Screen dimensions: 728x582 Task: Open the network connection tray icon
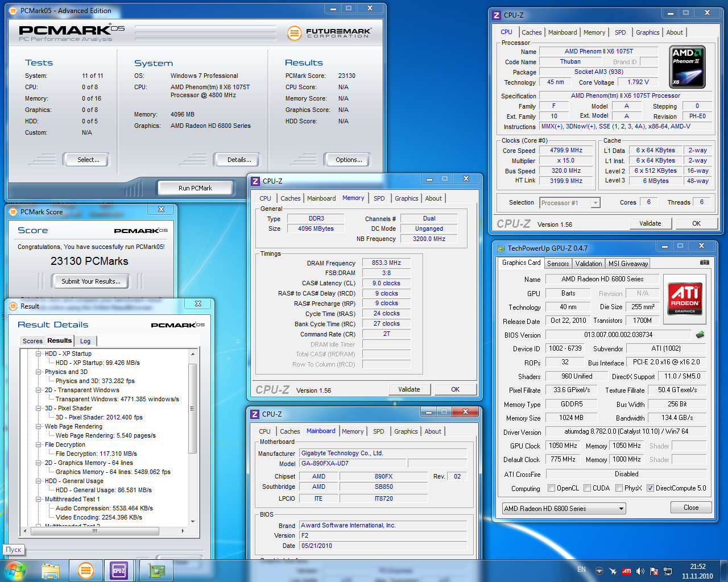668,571
